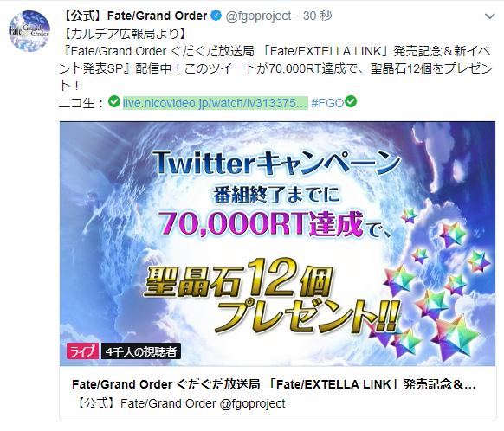Open the live.nicovideo.jp watch link
The image size is (504, 431).
pos(215,103)
